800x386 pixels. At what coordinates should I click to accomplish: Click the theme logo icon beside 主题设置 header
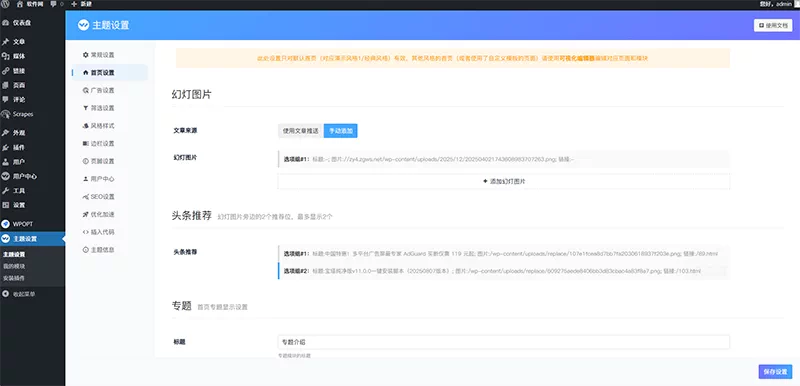pos(83,25)
